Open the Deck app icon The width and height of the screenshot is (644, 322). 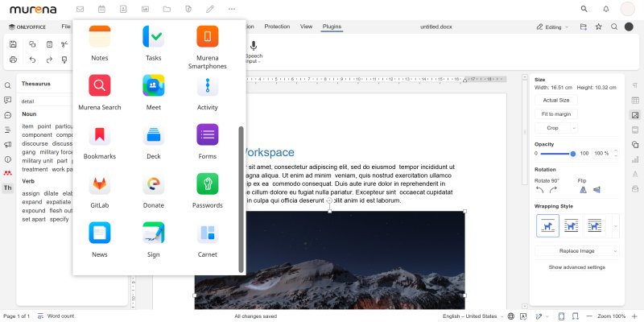[154, 134]
